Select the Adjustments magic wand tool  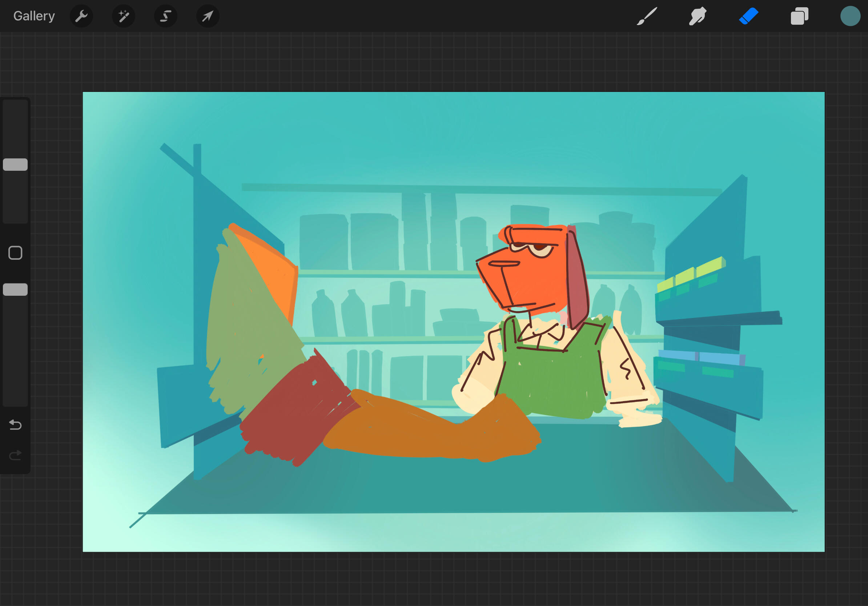pos(124,16)
